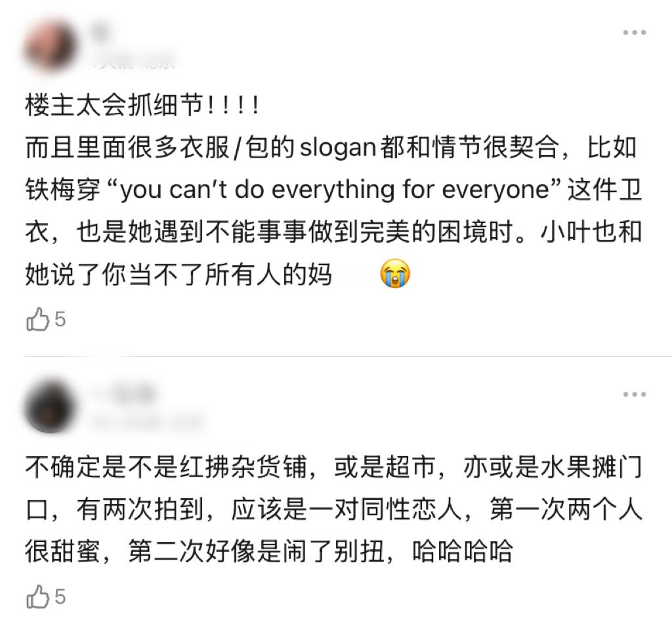Click the line 她说了你当不了所有人的妈
The height and width of the screenshot is (624, 672).
(178, 274)
